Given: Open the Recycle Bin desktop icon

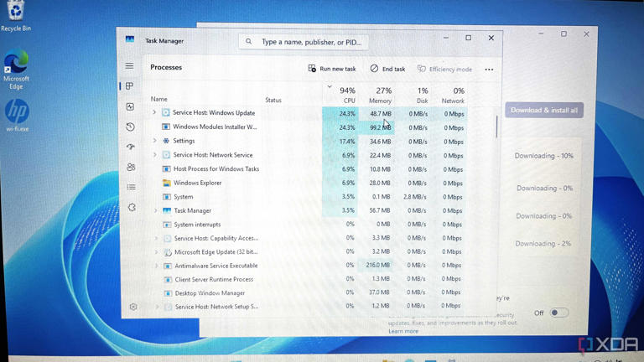Looking at the screenshot, I should 16,10.
